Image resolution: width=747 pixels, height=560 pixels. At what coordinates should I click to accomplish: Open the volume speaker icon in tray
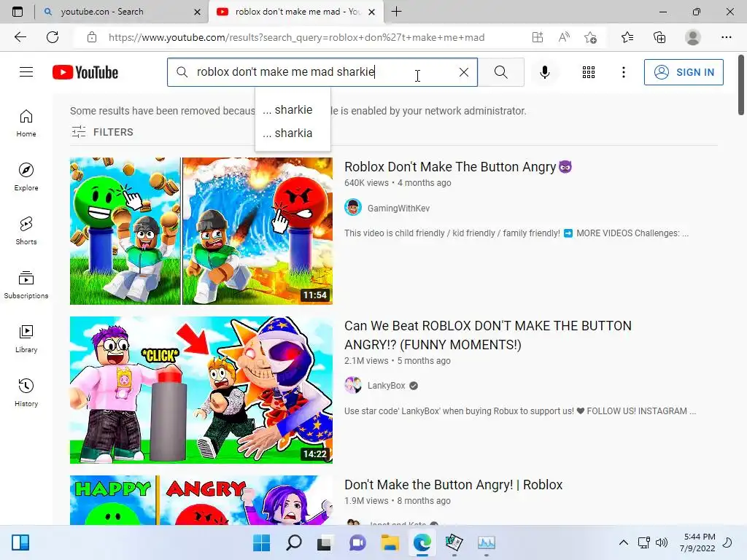[x=662, y=542]
